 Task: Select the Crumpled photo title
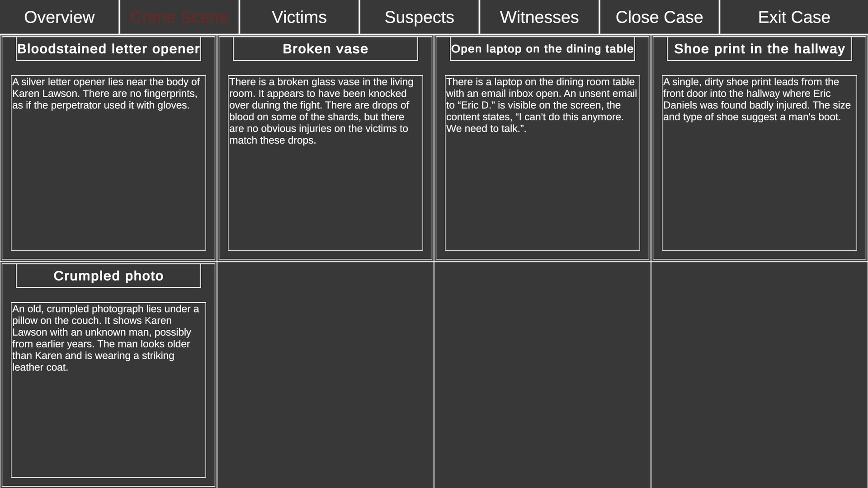(108, 276)
